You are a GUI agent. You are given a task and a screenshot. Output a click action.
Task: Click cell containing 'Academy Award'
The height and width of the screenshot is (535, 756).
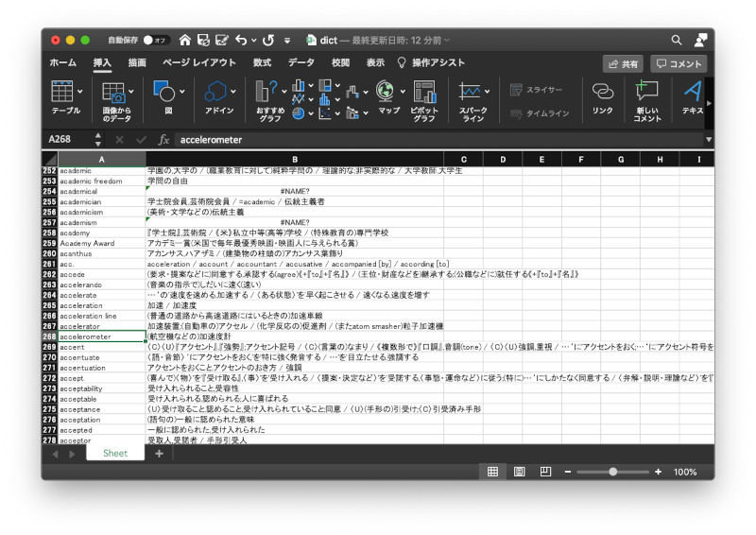pos(102,243)
